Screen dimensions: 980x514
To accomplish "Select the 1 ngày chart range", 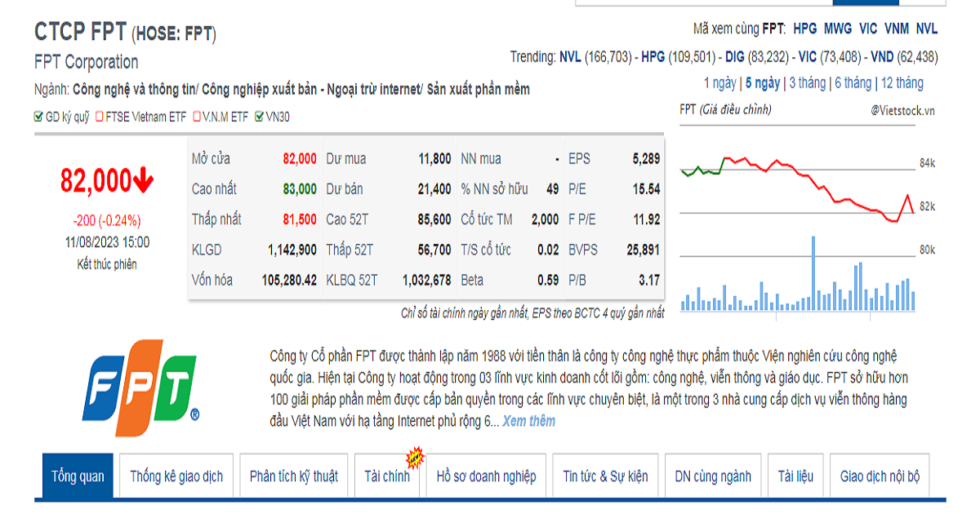I will point(719,82).
